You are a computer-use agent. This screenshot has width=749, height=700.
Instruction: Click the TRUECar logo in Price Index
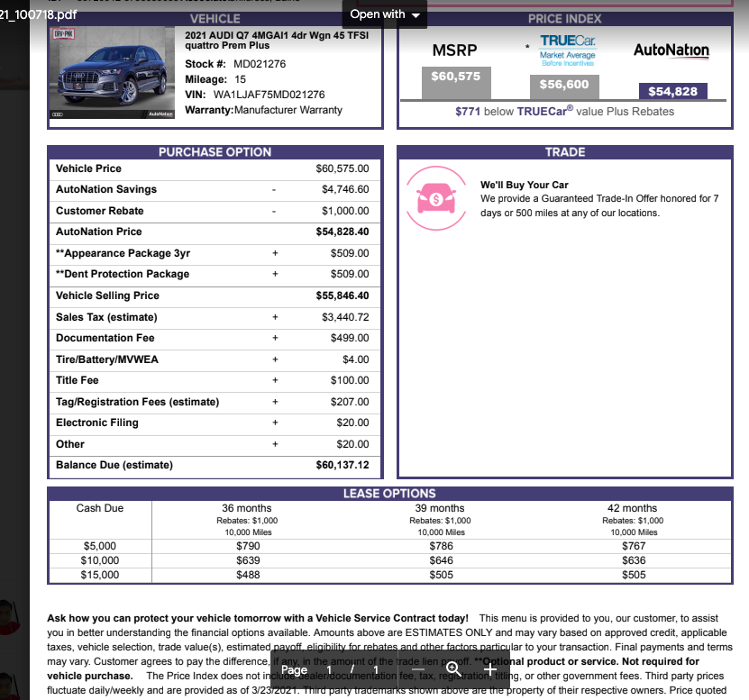[x=568, y=50]
